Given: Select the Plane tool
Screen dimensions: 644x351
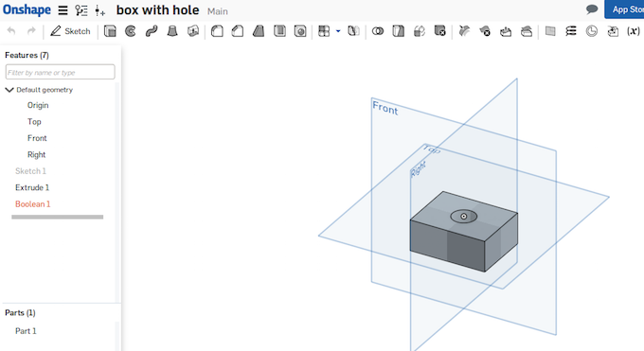Looking at the screenshot, I should (x=550, y=31).
